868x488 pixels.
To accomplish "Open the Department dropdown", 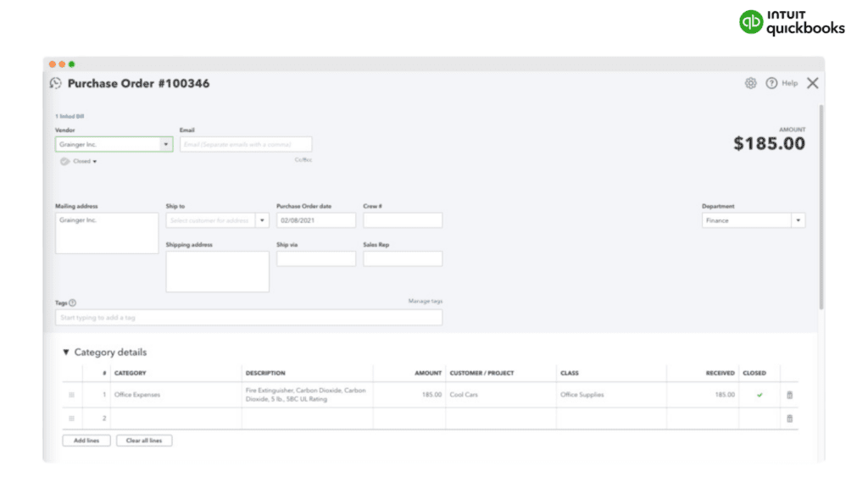I will pyautogui.click(x=797, y=220).
